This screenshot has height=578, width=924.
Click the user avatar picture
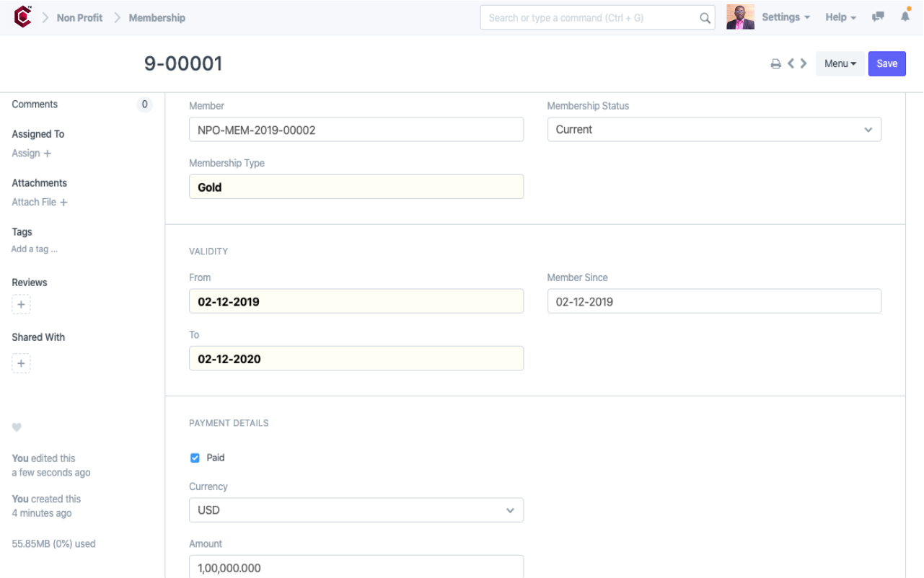pyautogui.click(x=740, y=17)
